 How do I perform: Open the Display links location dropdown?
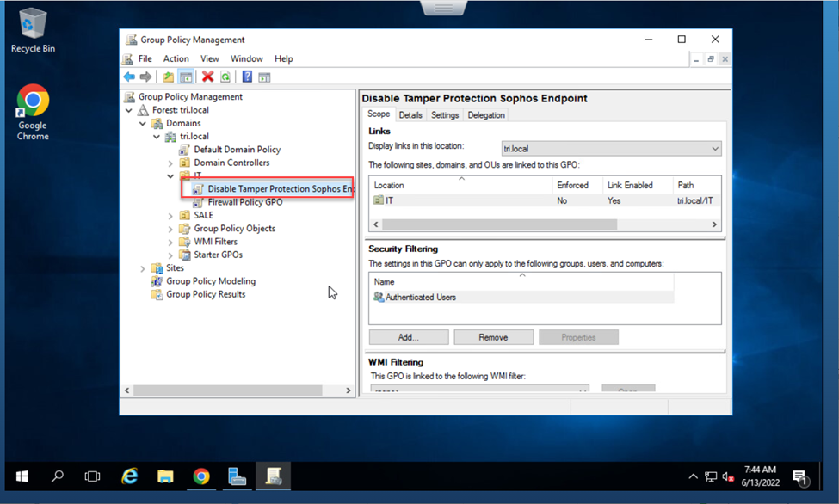pos(612,148)
